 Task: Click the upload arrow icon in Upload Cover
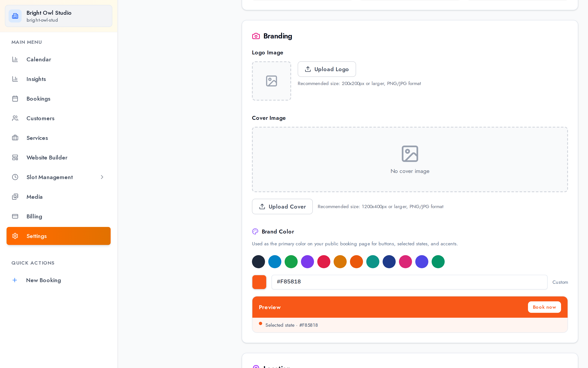pyautogui.click(x=262, y=206)
